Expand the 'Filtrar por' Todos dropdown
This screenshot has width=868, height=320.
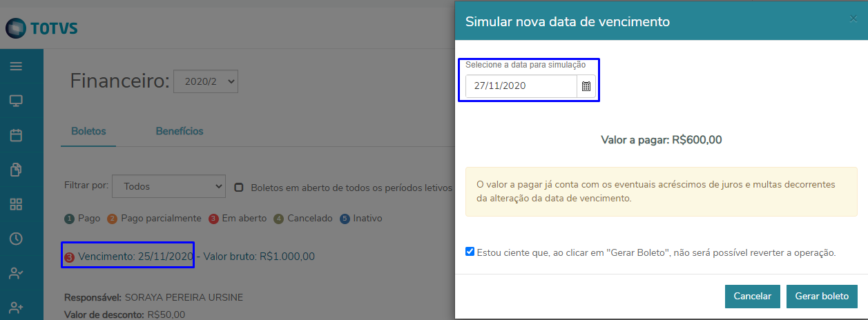pos(168,186)
